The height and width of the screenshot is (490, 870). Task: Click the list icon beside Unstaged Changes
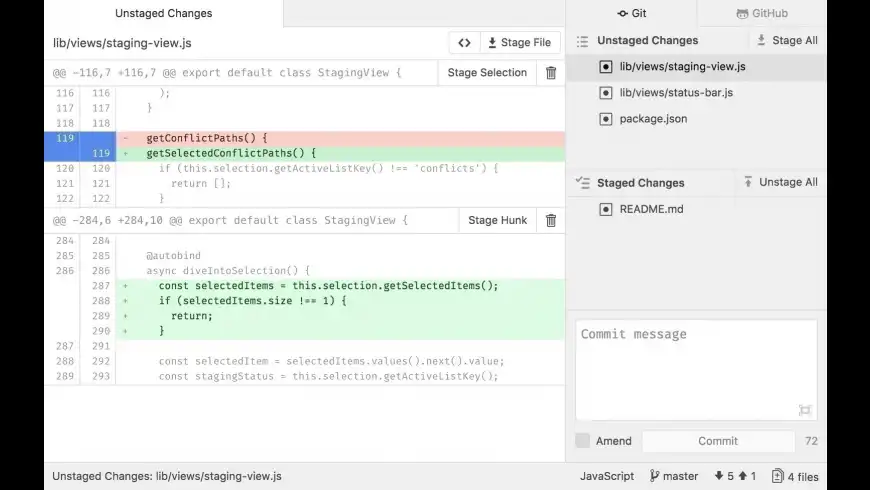[583, 41]
